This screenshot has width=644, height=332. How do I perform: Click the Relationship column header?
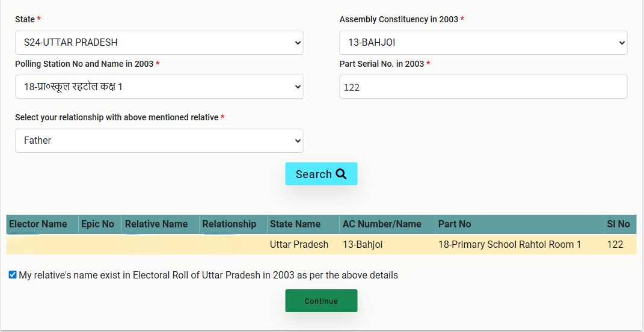[229, 224]
